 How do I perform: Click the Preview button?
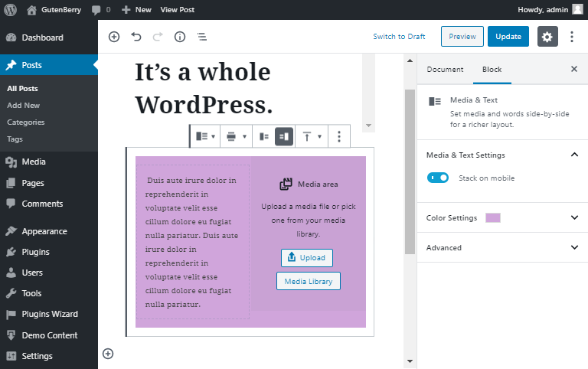coord(462,37)
